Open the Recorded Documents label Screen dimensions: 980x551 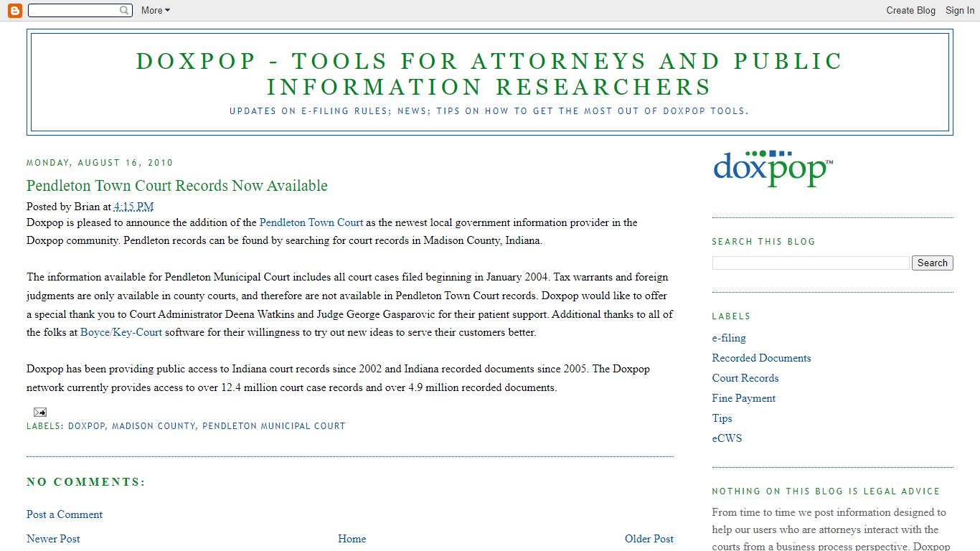[x=762, y=358]
